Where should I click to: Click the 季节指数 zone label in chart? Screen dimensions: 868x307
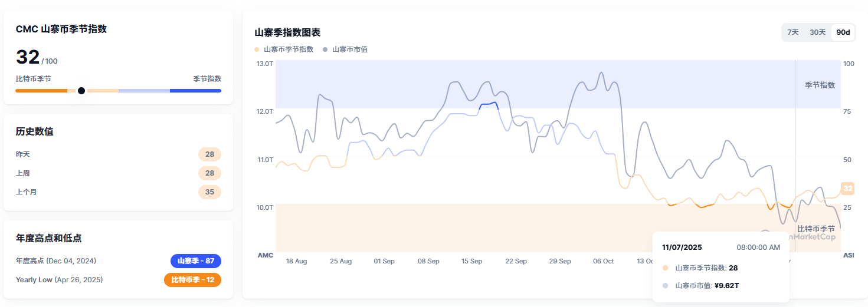[x=820, y=85]
